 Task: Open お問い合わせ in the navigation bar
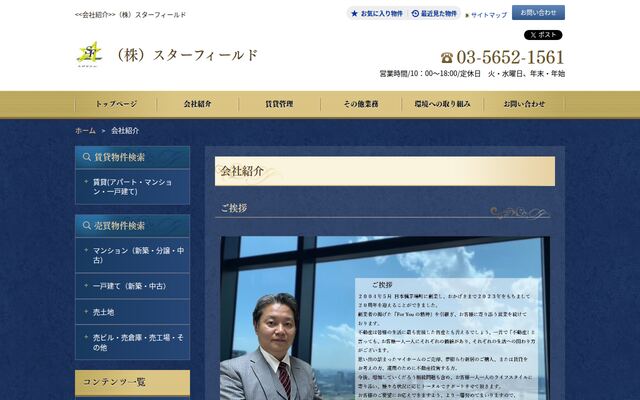[524, 104]
